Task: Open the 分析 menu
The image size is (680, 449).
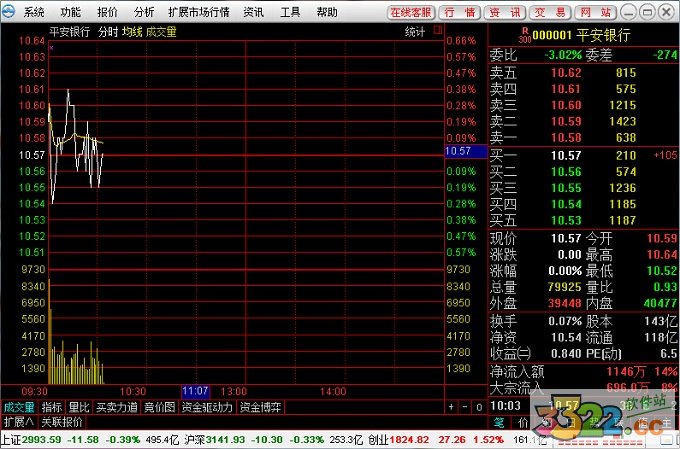Action: [x=144, y=12]
